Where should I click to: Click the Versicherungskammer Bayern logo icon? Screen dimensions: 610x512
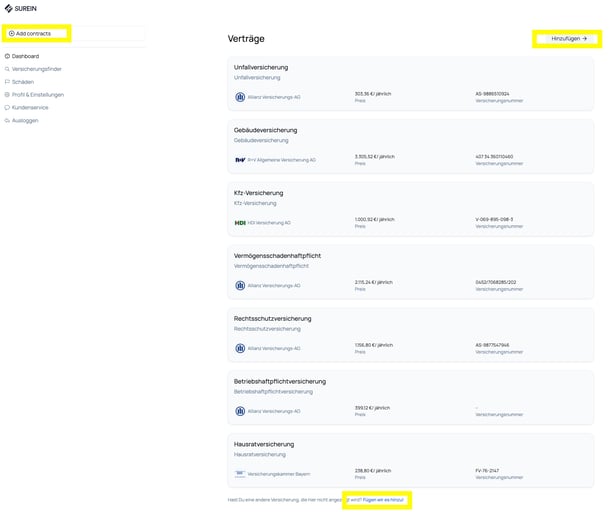(240, 474)
